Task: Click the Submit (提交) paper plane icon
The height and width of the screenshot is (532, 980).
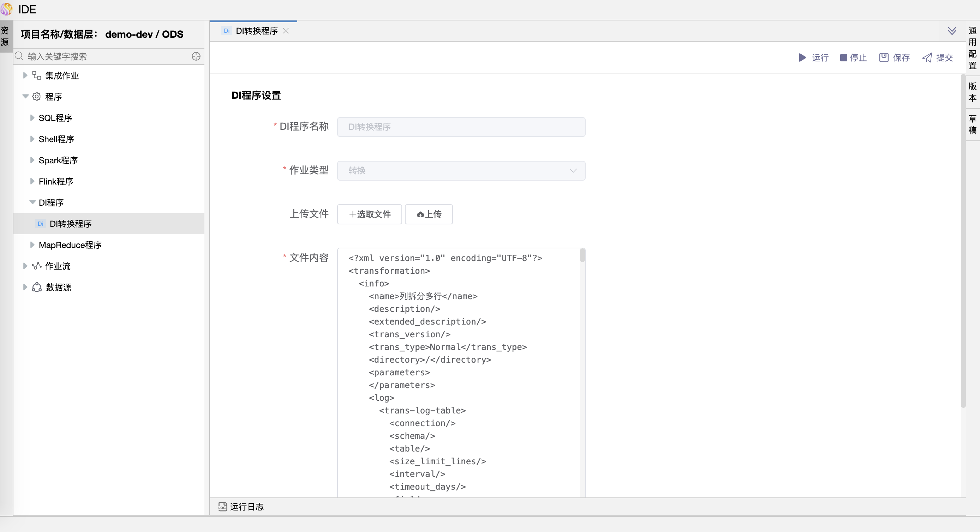Action: click(x=927, y=58)
